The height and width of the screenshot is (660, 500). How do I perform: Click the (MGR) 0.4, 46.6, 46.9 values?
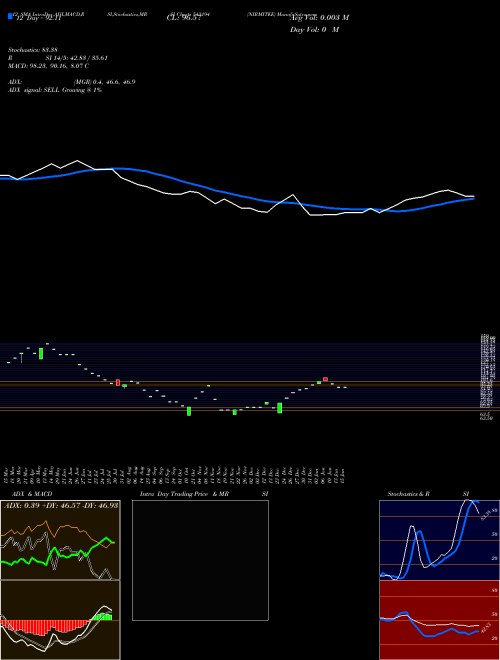point(104,82)
